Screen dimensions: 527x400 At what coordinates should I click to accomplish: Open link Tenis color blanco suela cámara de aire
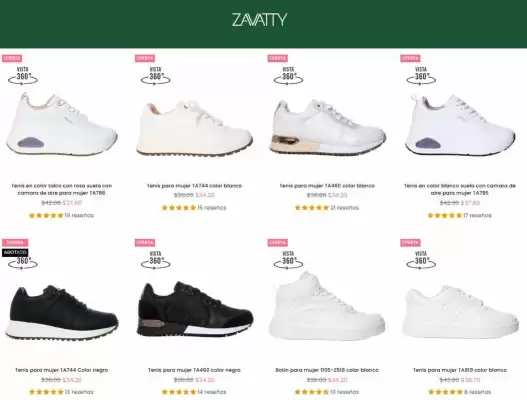(460, 189)
